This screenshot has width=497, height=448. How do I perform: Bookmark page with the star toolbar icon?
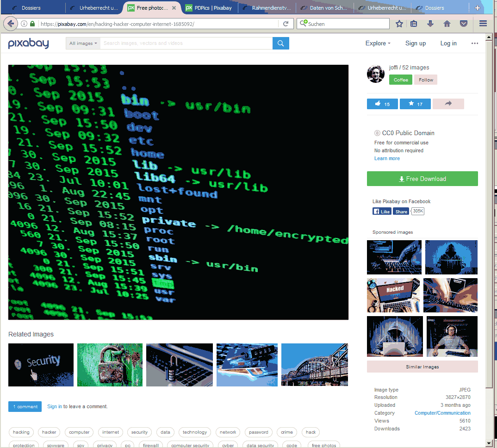click(x=399, y=24)
